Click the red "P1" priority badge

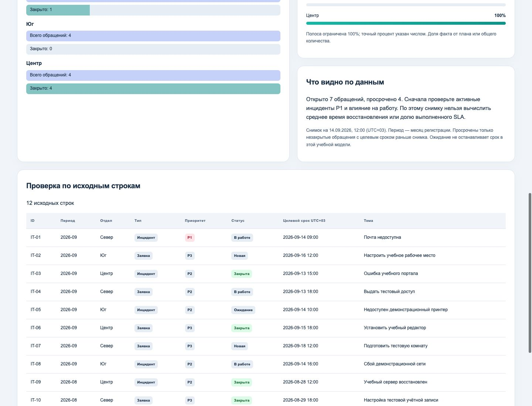[190, 238]
